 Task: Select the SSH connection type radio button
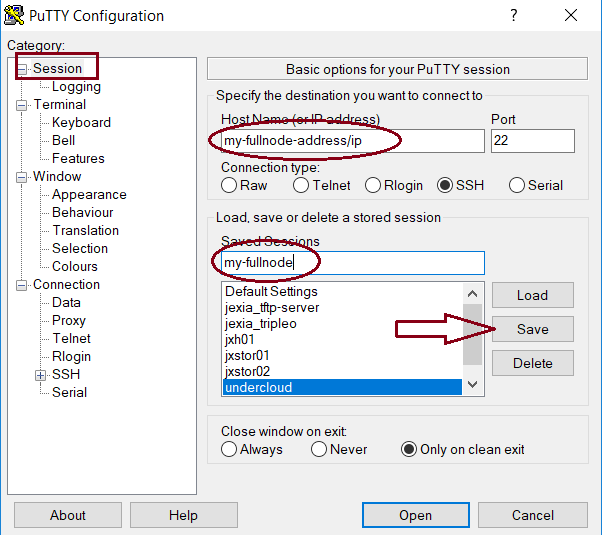click(445, 186)
